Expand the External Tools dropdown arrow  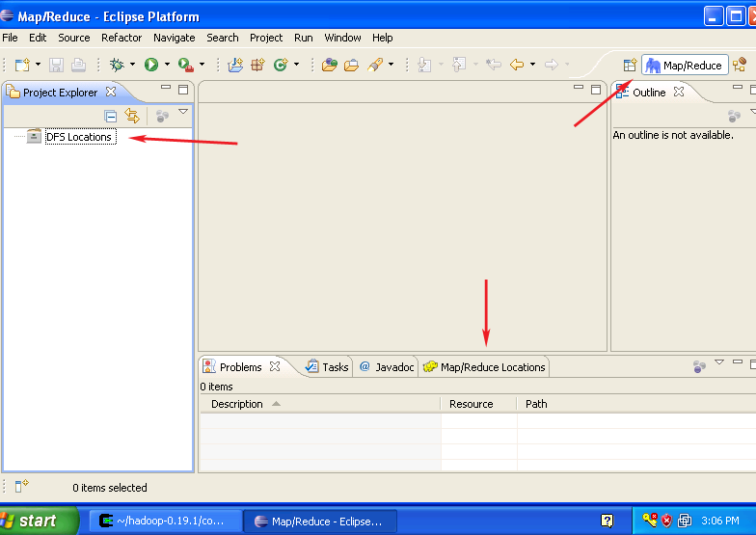coord(202,64)
